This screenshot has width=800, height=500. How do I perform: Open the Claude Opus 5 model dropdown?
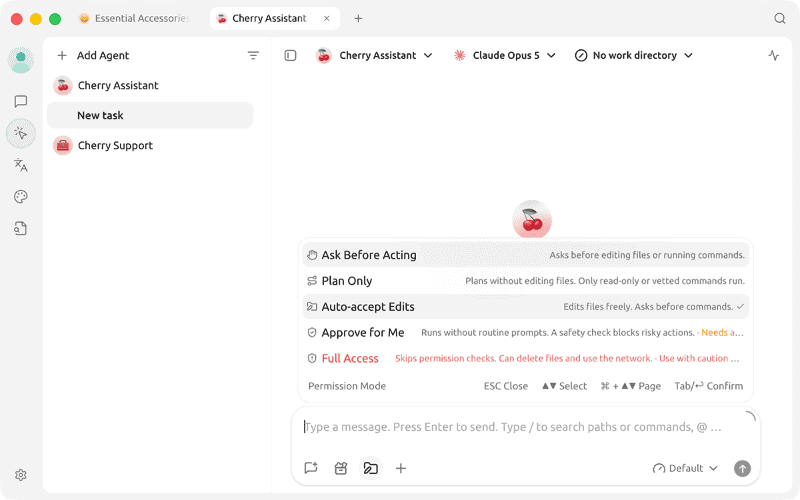505,55
